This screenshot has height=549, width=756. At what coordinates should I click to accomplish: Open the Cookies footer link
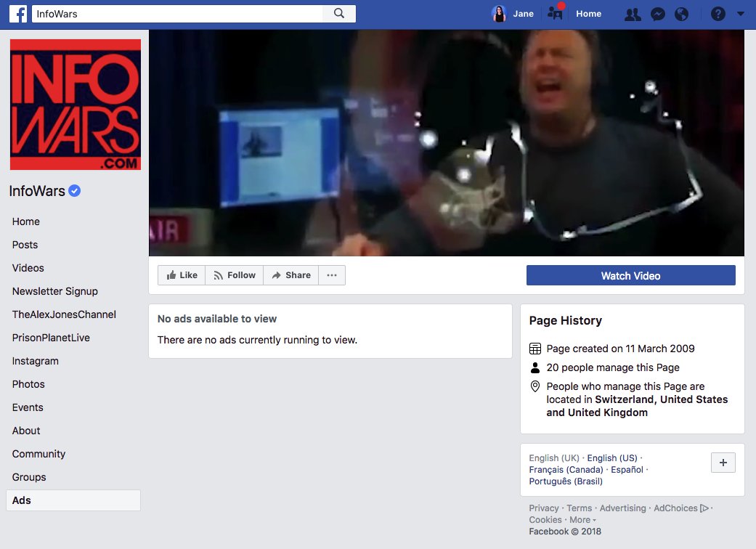545,520
